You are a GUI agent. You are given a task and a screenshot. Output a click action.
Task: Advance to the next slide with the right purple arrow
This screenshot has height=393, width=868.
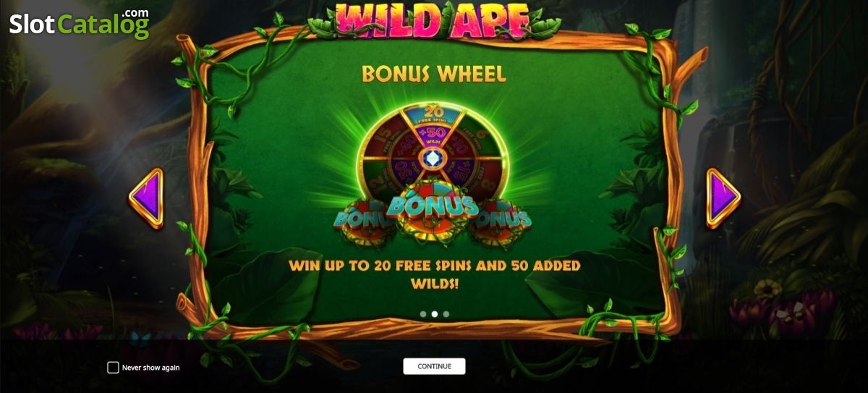(723, 198)
